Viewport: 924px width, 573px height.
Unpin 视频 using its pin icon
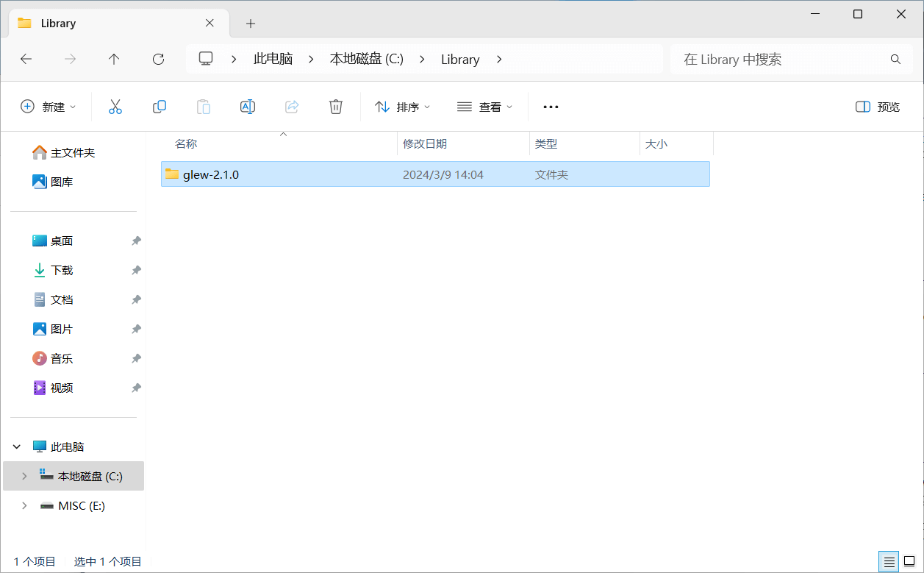click(136, 388)
